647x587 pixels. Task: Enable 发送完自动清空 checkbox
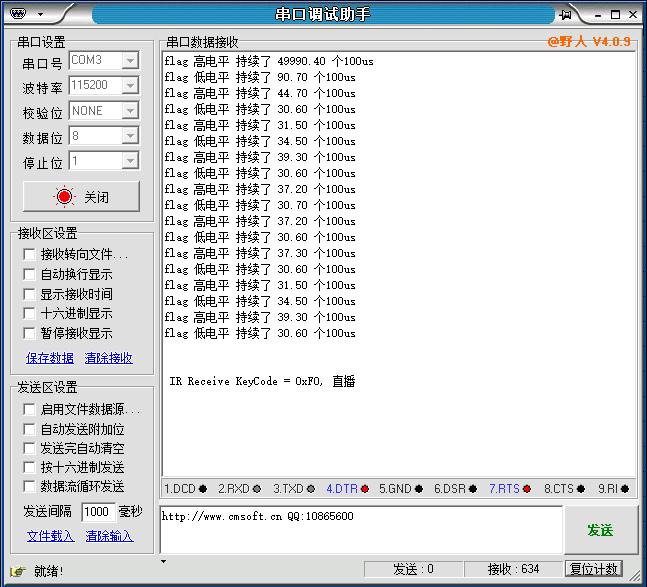[x=29, y=448]
